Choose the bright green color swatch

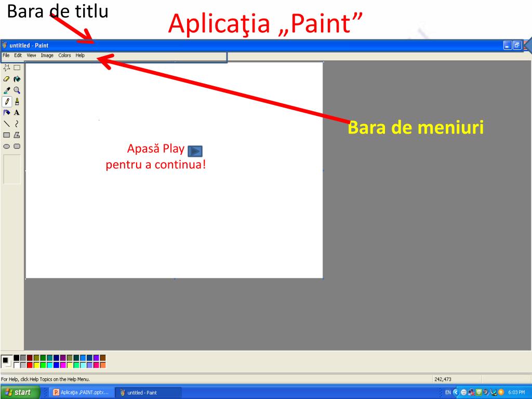(43, 365)
